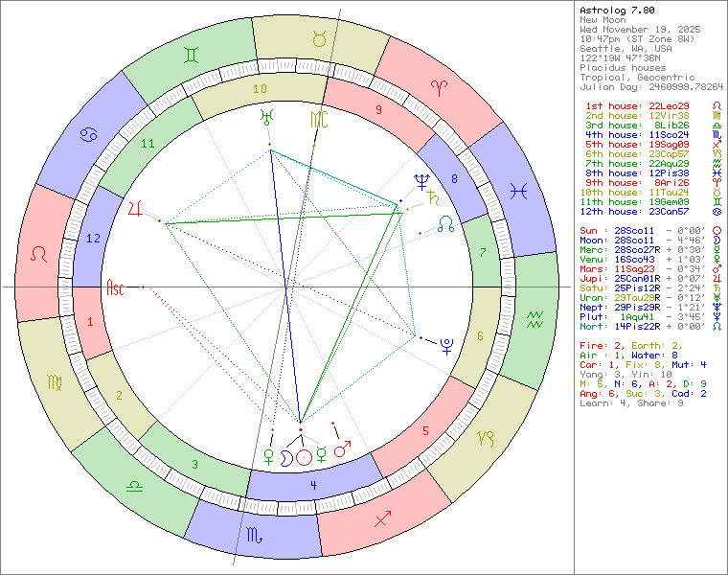The height and width of the screenshot is (575, 728).
Task: Click the 'New Moon' chart title text
Action: coord(602,20)
